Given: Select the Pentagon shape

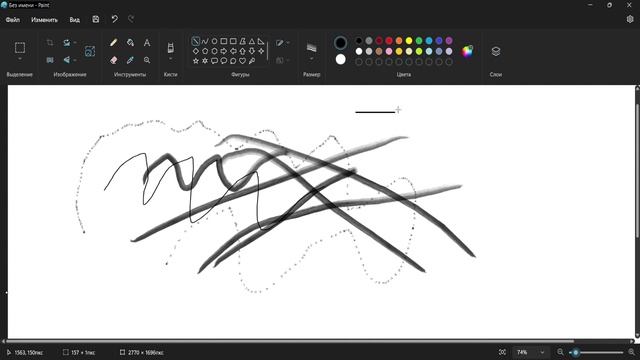Looking at the screenshot, I should pos(205,51).
